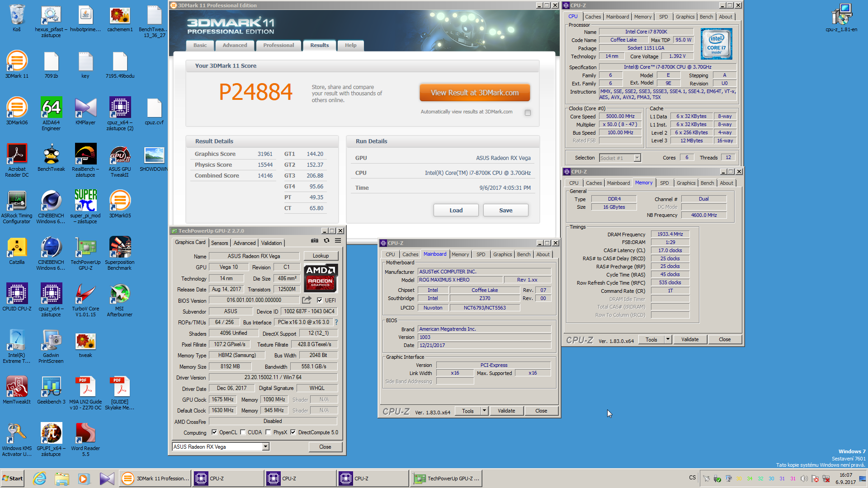
Task: Open Internet Explorer from taskbar
Action: [x=40, y=479]
